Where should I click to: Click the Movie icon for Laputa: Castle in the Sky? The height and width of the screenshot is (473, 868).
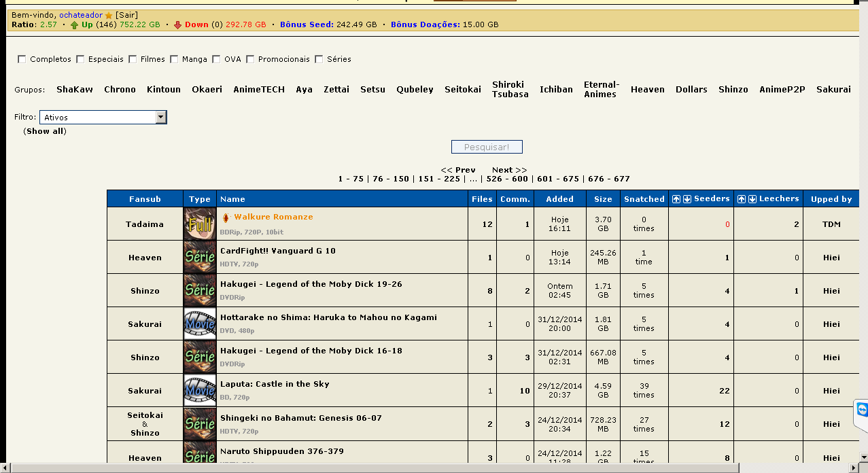(x=200, y=390)
